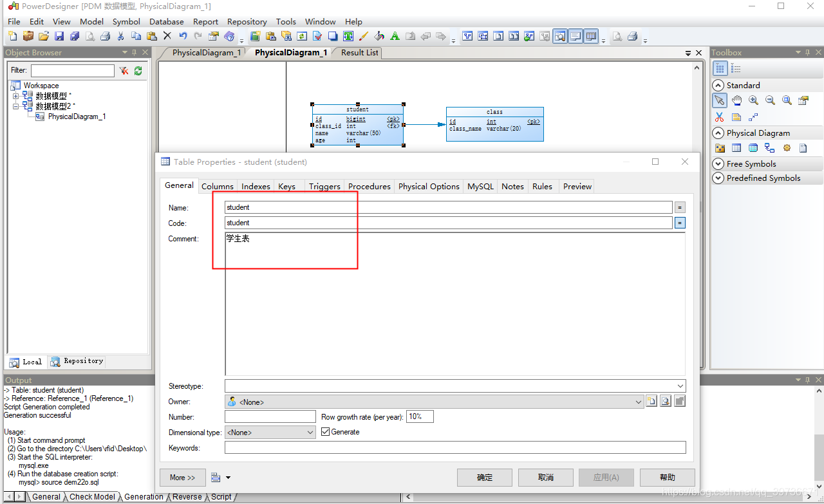
Task: Click the fill color bucket icon
Action: point(379,36)
